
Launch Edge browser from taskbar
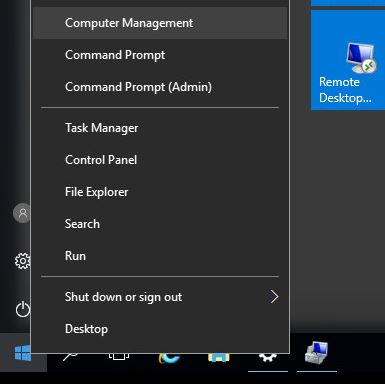pos(169,357)
